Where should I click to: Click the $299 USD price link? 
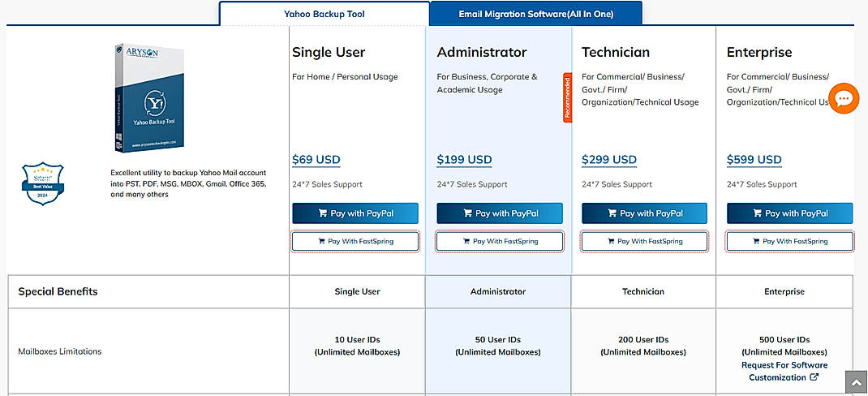click(x=609, y=160)
